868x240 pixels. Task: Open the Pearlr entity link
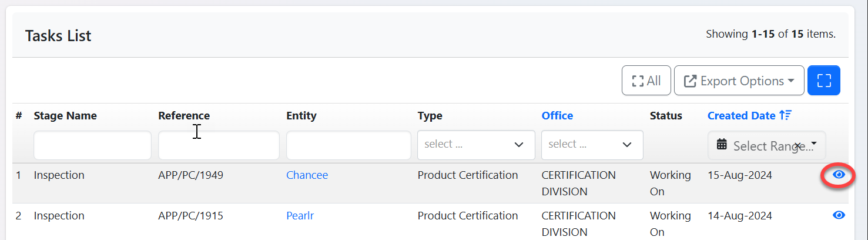pos(300,216)
